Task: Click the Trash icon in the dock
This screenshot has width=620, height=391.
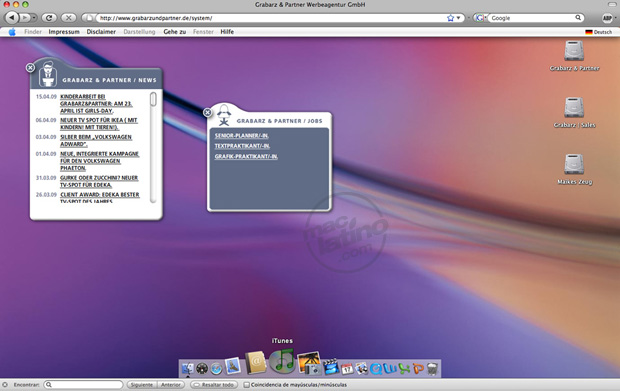Action: point(432,368)
